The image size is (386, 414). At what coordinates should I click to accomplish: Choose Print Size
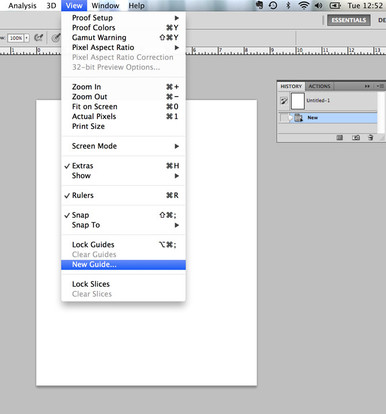click(x=123, y=126)
